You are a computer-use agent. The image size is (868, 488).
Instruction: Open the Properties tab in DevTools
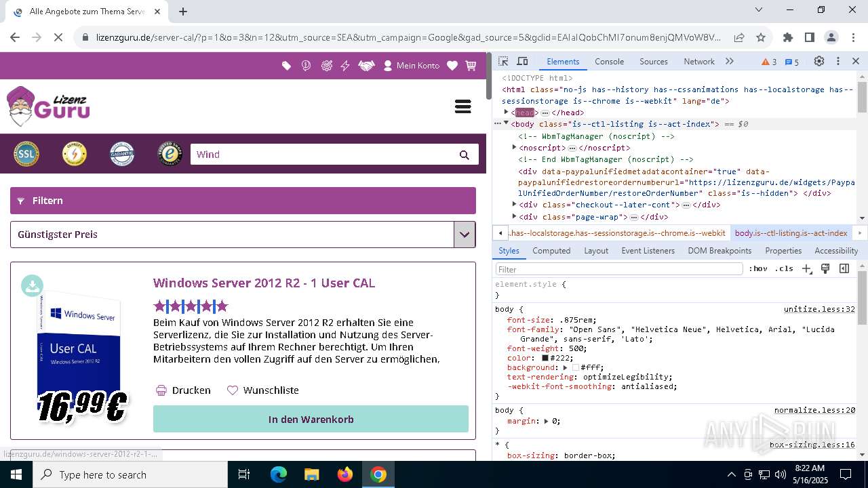(783, 251)
